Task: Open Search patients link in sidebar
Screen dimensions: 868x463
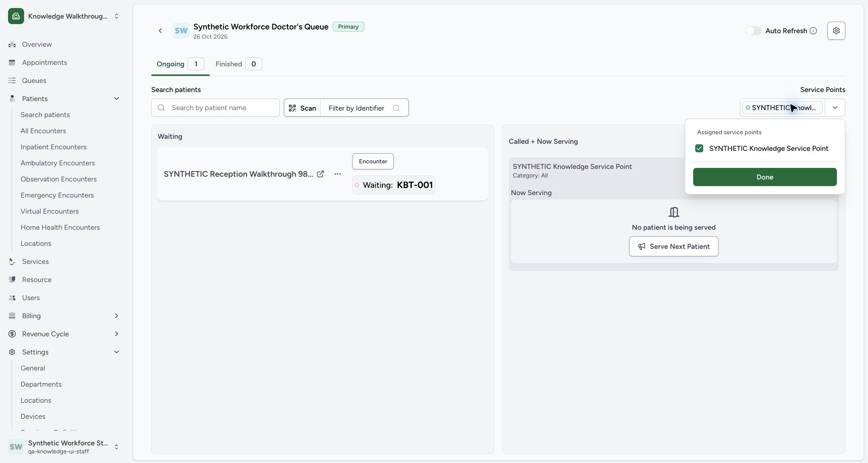Action: [x=45, y=115]
